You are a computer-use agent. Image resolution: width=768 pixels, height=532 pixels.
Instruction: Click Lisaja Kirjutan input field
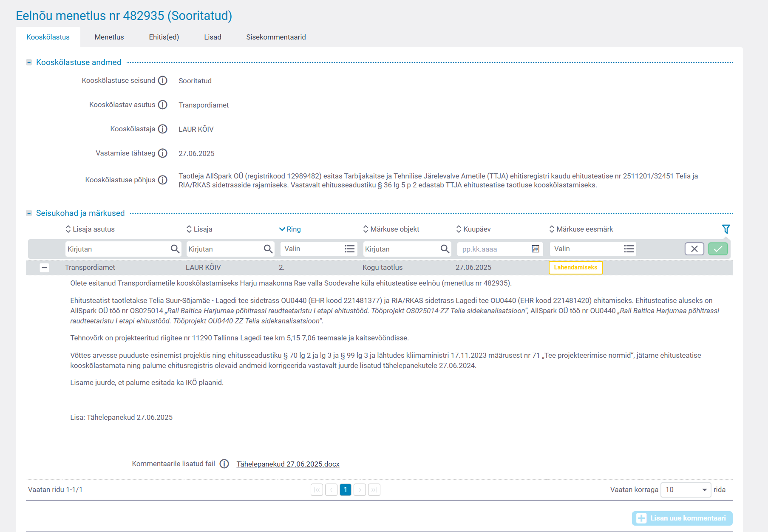(230, 249)
